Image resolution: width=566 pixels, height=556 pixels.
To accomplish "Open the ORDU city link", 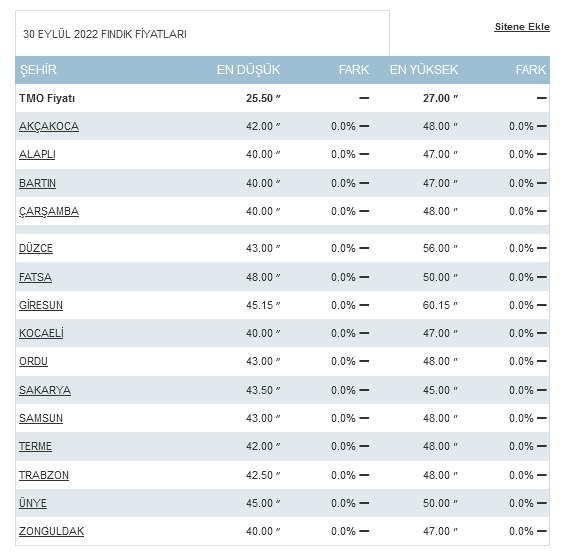I will point(33,361).
